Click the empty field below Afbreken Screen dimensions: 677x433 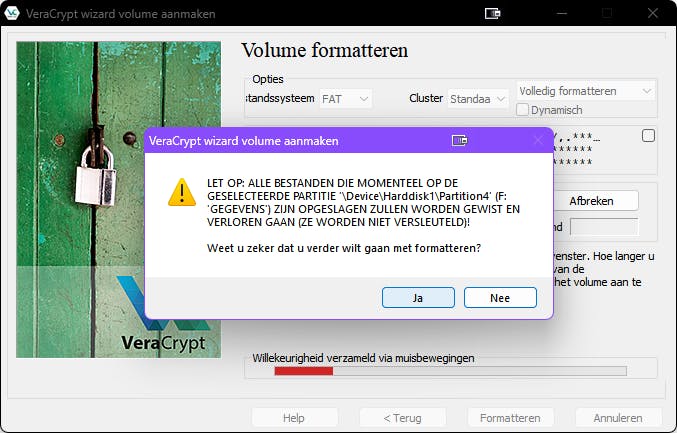pos(604,227)
